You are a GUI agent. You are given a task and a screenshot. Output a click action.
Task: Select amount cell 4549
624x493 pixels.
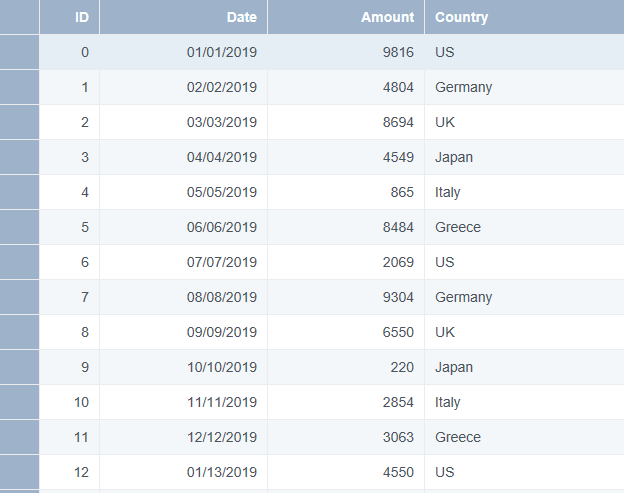click(x=346, y=157)
